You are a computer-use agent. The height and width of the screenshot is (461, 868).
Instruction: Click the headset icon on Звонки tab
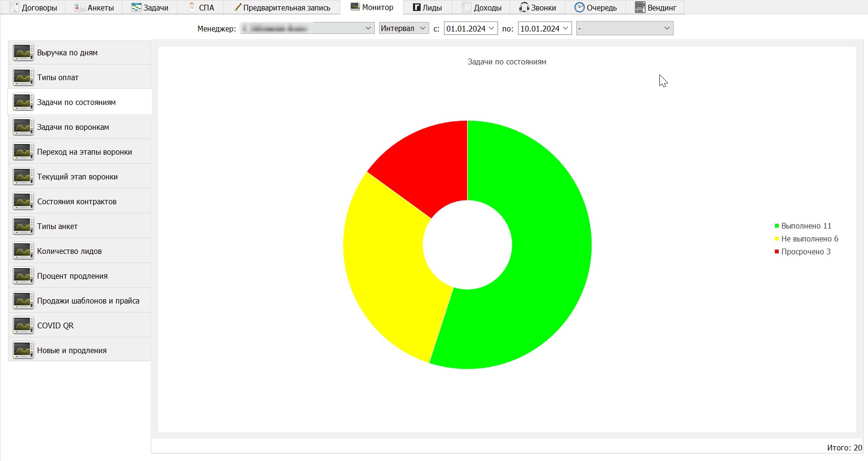tap(524, 7)
